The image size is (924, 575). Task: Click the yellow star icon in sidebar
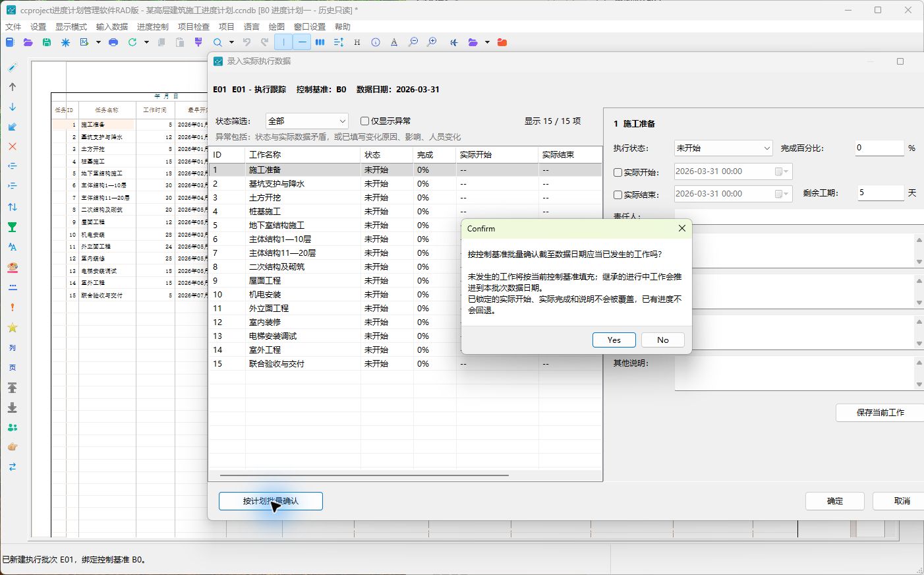coord(13,328)
